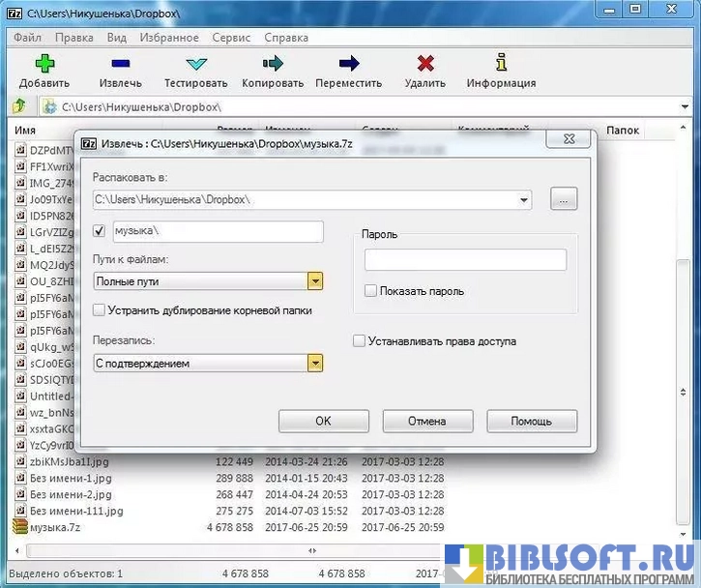Open the Избранное menu
701x588 pixels.
point(170,38)
